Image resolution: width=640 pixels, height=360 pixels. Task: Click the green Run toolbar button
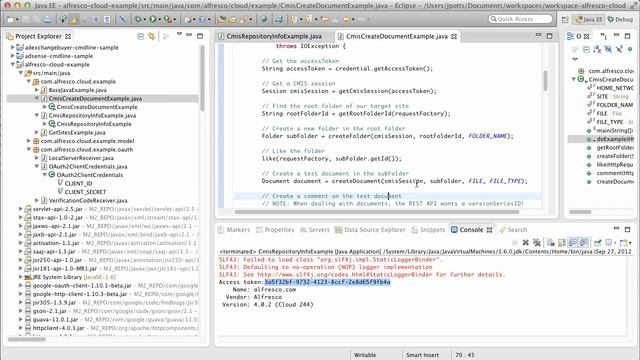click(x=153, y=19)
